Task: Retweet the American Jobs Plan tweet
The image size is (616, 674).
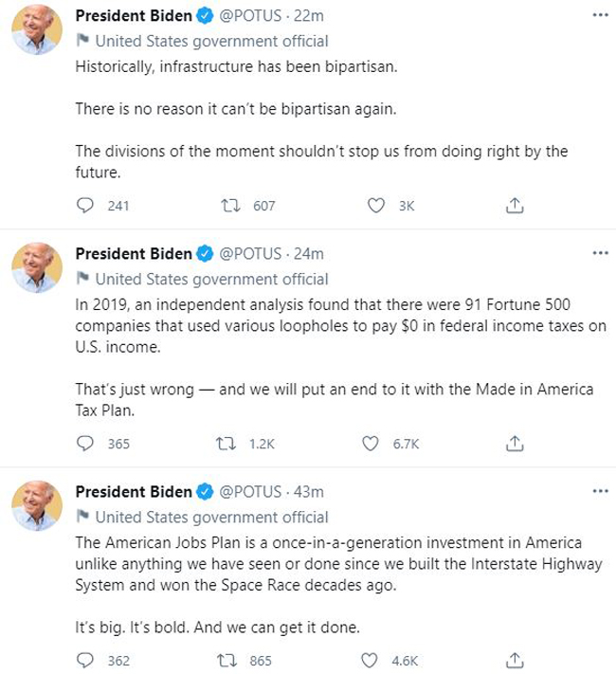Action: (x=229, y=660)
